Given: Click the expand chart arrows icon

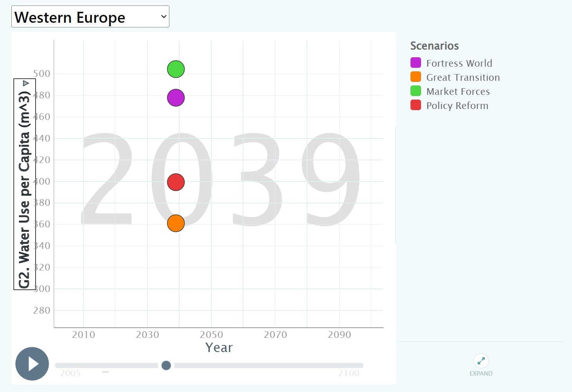Looking at the screenshot, I should coord(481,361).
